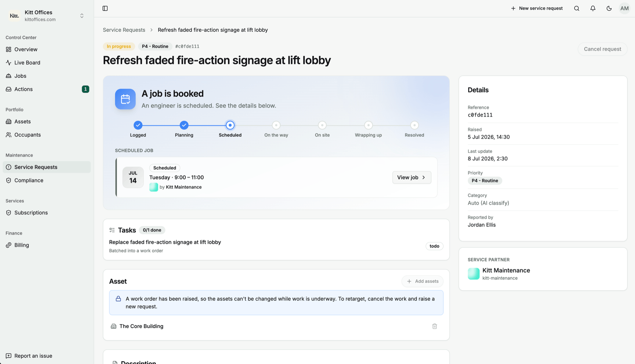The image size is (635, 364).
Task: Open the AM user avatar menu
Action: pos(624,8)
